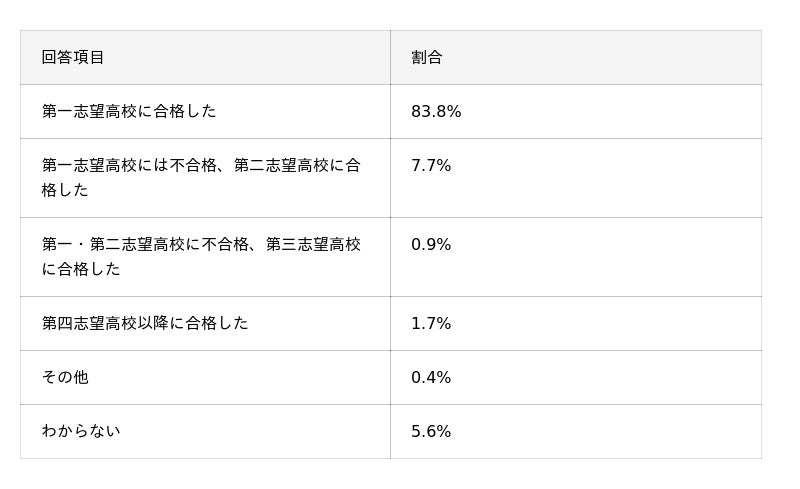The width and height of the screenshot is (800, 489).
Task: Select the 1.7% value cell
Action: (431, 324)
